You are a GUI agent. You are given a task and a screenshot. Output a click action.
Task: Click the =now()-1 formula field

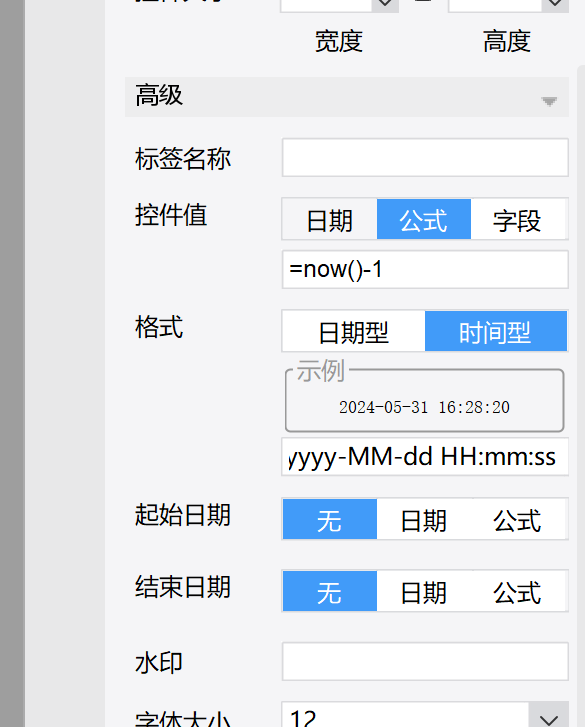tap(425, 269)
